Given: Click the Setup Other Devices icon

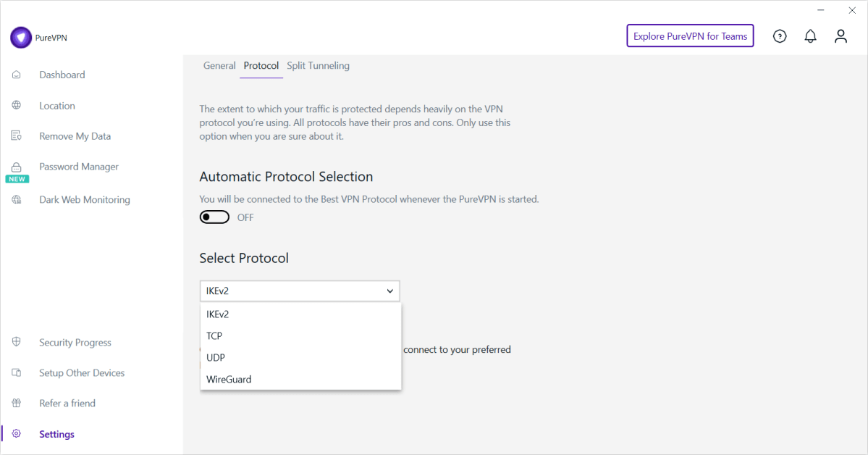Looking at the screenshot, I should [17, 372].
